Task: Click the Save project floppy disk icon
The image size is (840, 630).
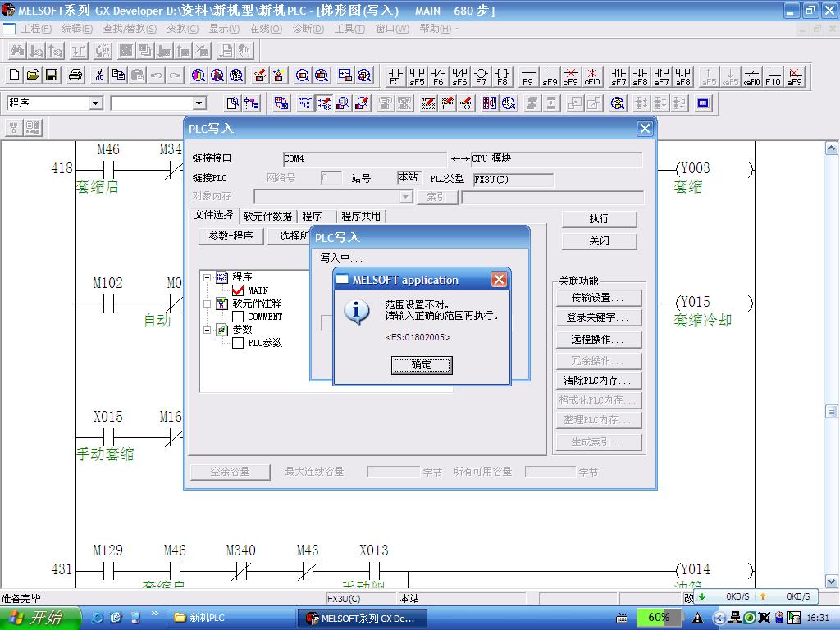Action: pyautogui.click(x=52, y=75)
